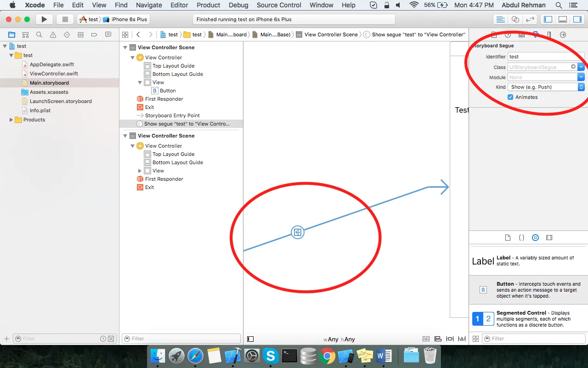Collapse the View row containing Button
Screen dimensions: 588x368
click(x=140, y=82)
